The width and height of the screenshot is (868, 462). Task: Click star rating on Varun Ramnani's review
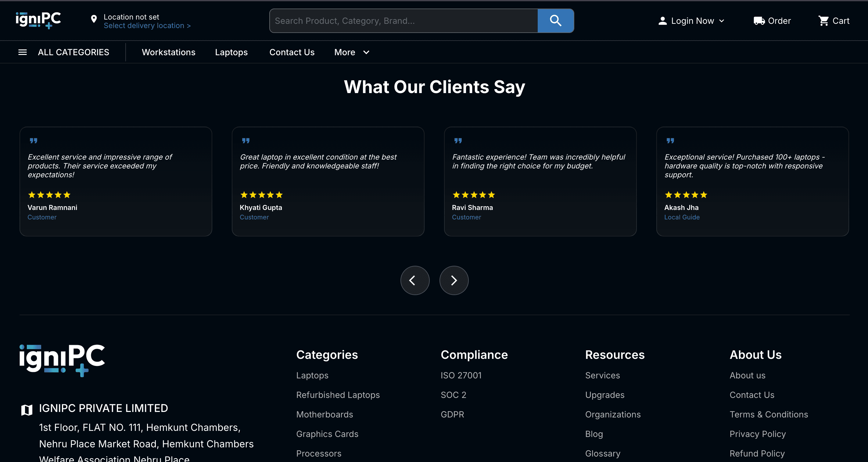[49, 195]
